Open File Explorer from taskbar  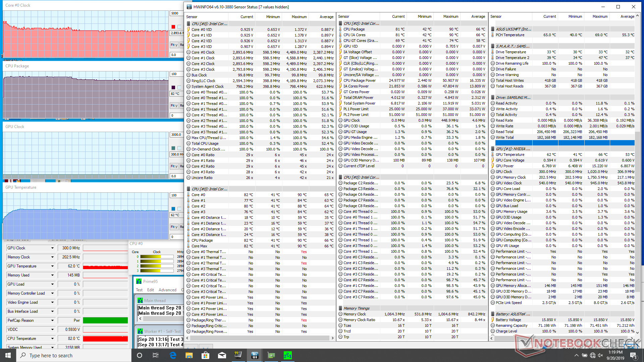pos(189,355)
